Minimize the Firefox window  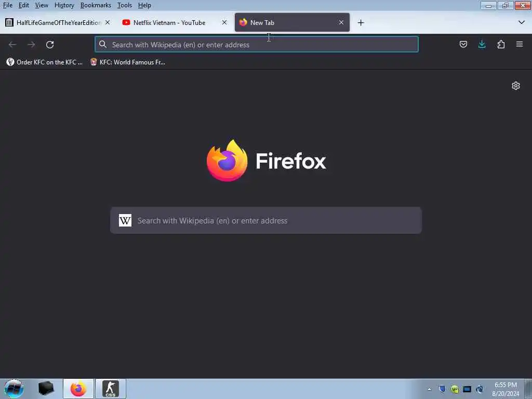click(488, 5)
